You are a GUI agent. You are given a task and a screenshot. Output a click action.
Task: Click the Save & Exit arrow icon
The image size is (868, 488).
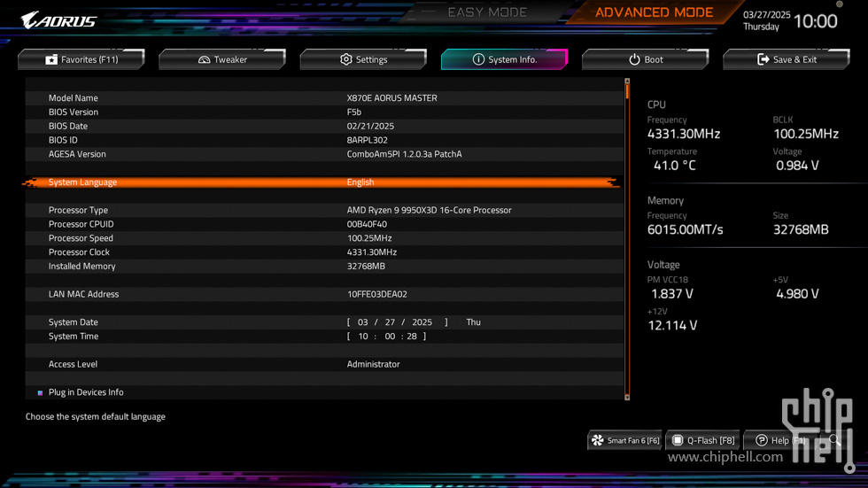[x=763, y=59]
